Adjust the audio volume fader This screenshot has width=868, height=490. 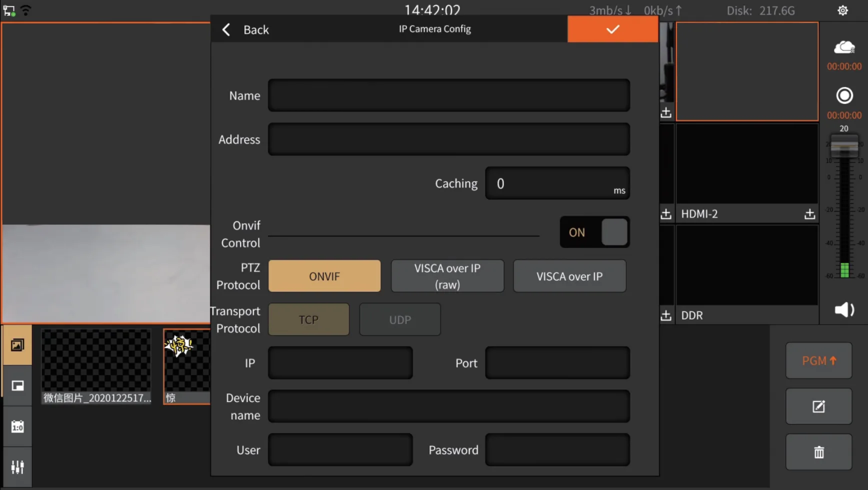click(x=844, y=146)
